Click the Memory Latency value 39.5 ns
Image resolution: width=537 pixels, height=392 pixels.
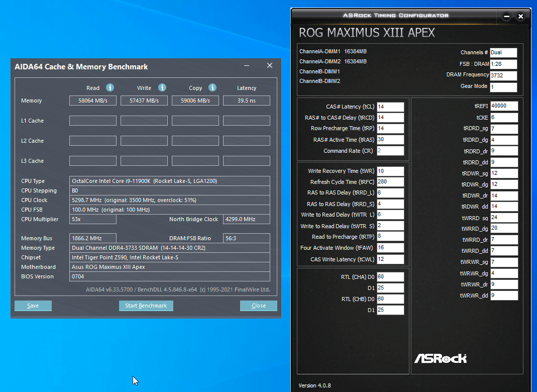point(247,101)
